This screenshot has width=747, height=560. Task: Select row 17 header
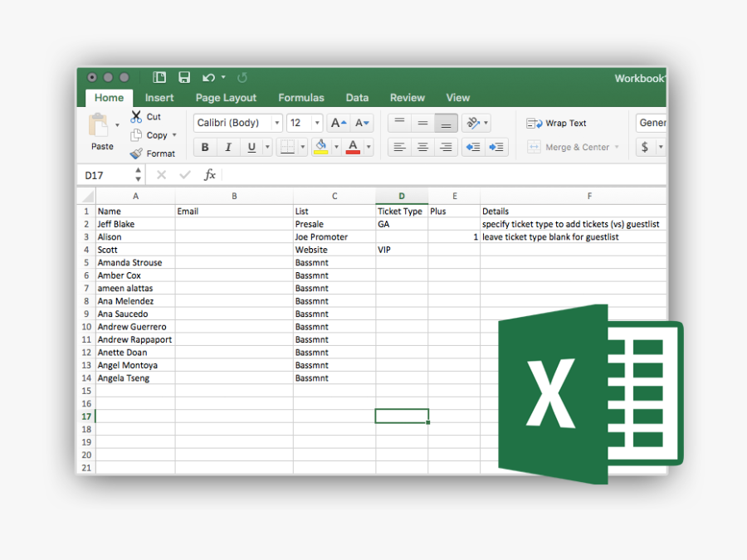86,416
